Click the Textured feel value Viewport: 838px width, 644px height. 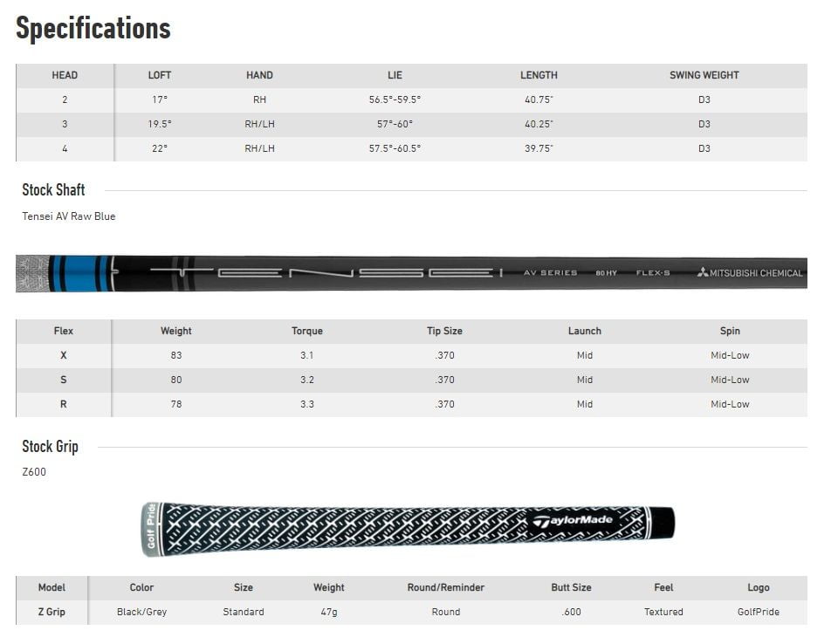(x=663, y=612)
